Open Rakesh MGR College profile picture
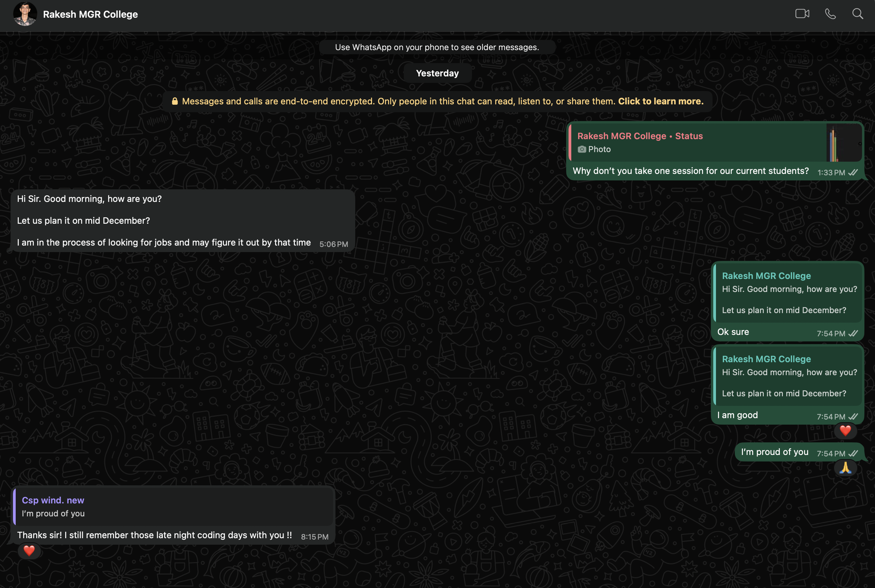Image resolution: width=875 pixels, height=588 pixels. 25,14
